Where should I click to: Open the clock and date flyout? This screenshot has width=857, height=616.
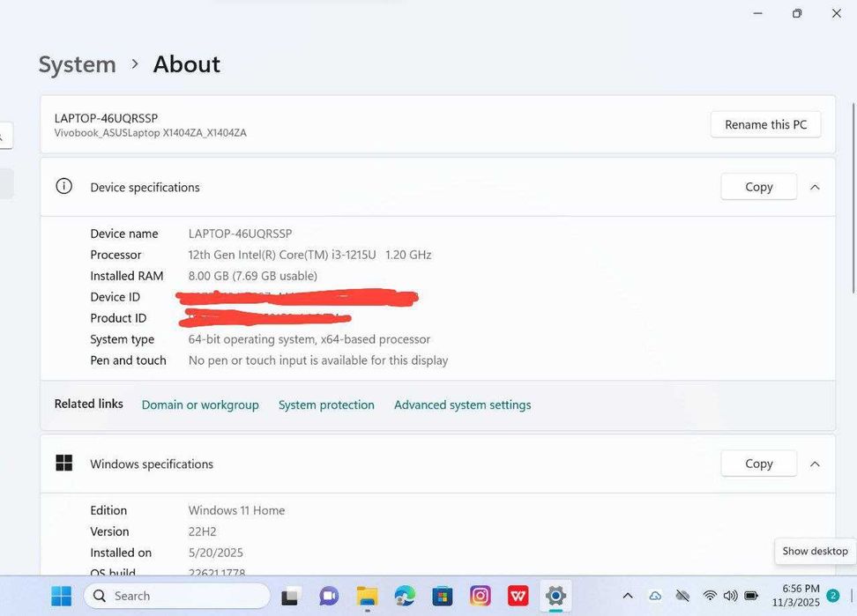(x=796, y=595)
